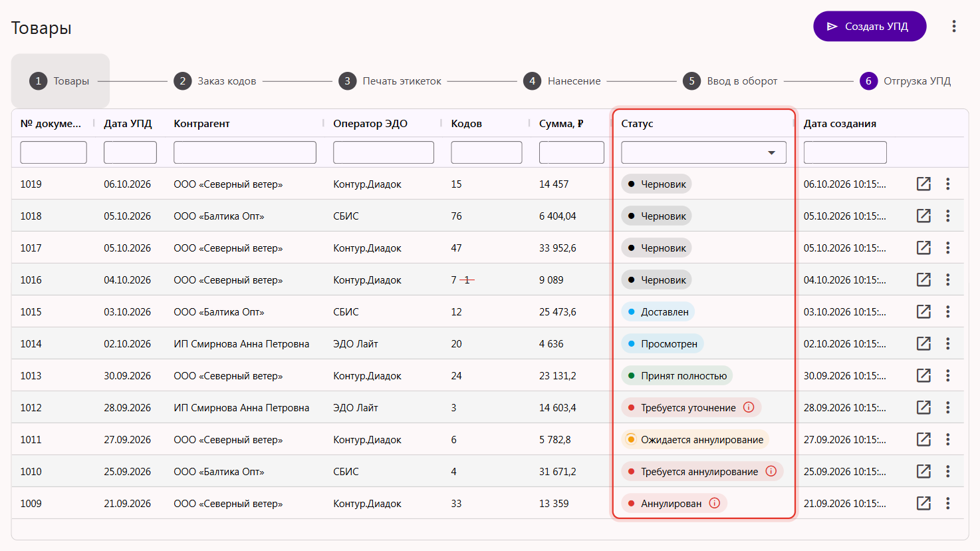The width and height of the screenshot is (980, 551).
Task: Click the Создать УПД button
Action: coord(870,26)
